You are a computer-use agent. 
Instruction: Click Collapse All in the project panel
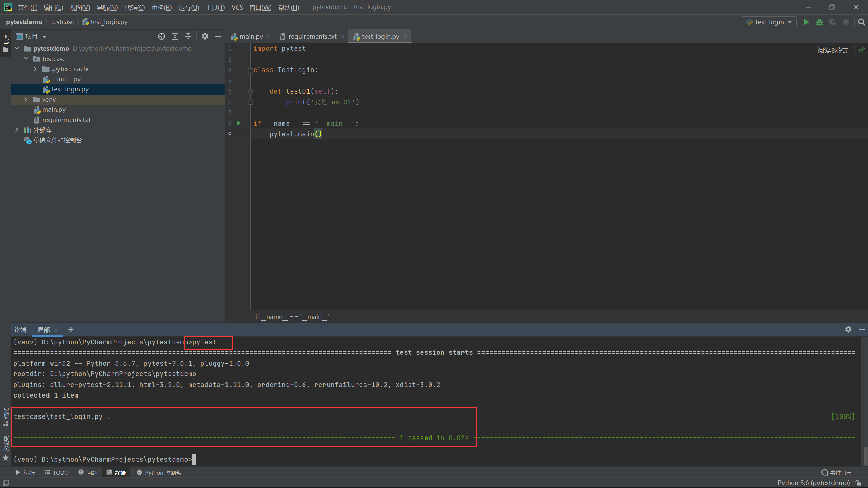tap(188, 36)
